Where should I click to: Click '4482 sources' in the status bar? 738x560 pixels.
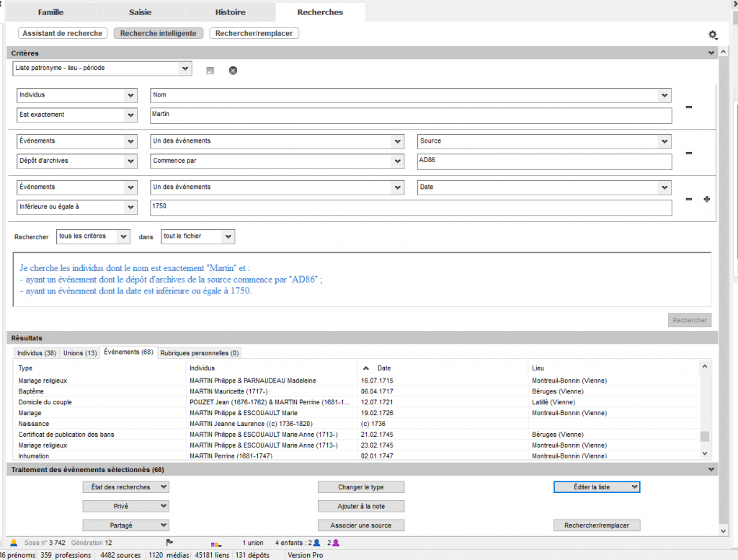120,555
